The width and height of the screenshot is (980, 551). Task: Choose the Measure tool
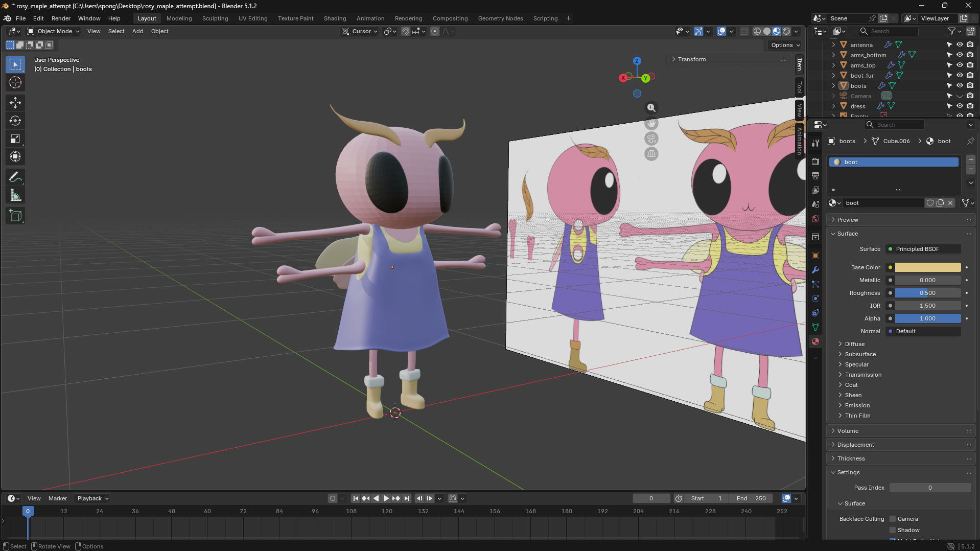tap(15, 195)
